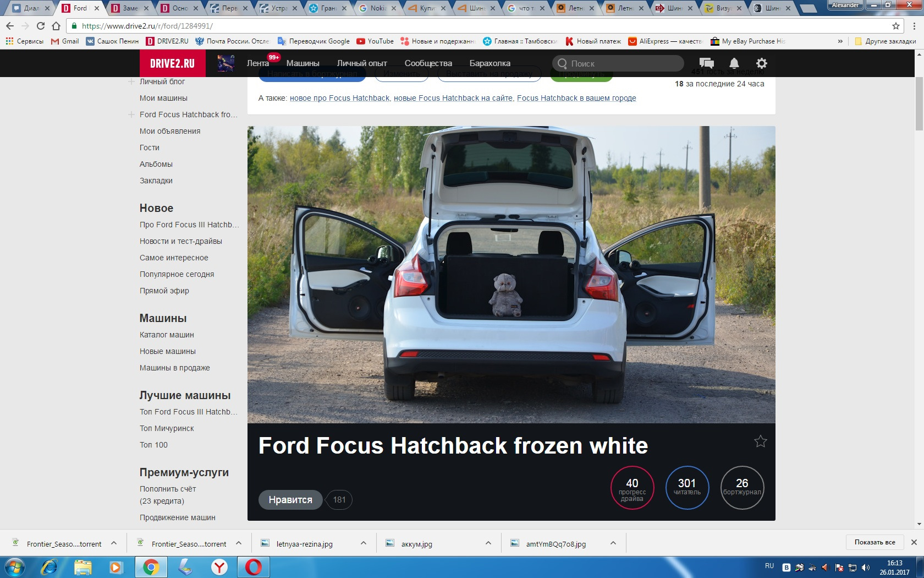
Task: Open Каталог машин in the sidebar
Action: pyautogui.click(x=167, y=335)
